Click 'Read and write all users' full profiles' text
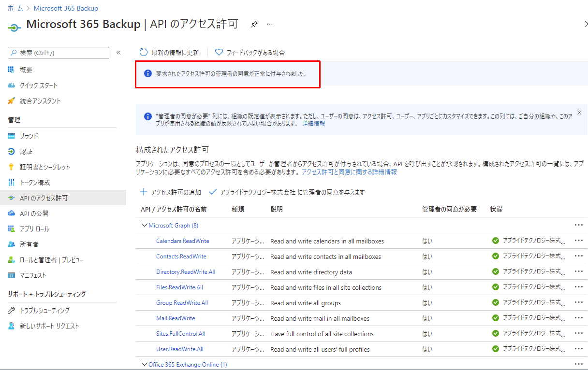The width and height of the screenshot is (588, 370). tap(320, 349)
